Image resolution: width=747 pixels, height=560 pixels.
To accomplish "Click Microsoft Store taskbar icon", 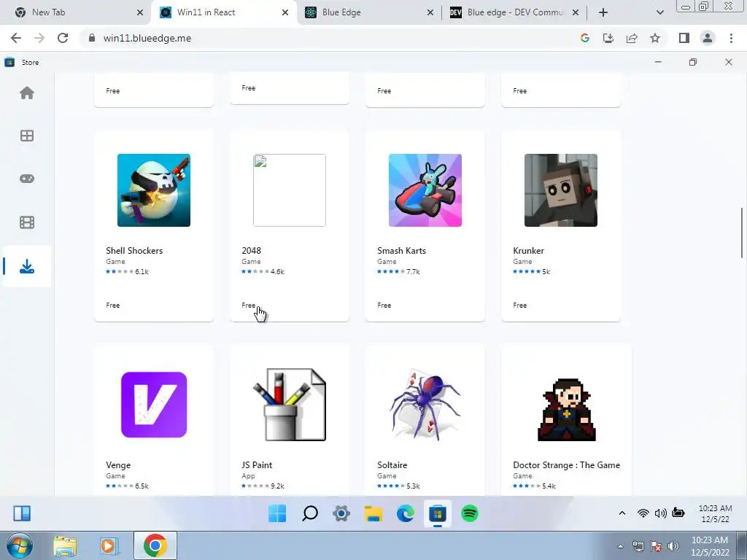I will tap(438, 513).
